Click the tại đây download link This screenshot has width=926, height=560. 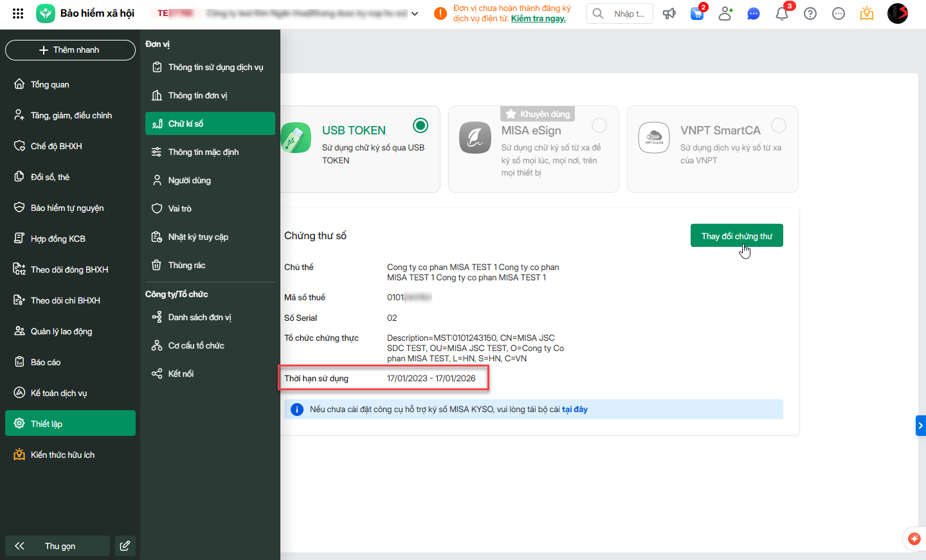[x=575, y=409]
